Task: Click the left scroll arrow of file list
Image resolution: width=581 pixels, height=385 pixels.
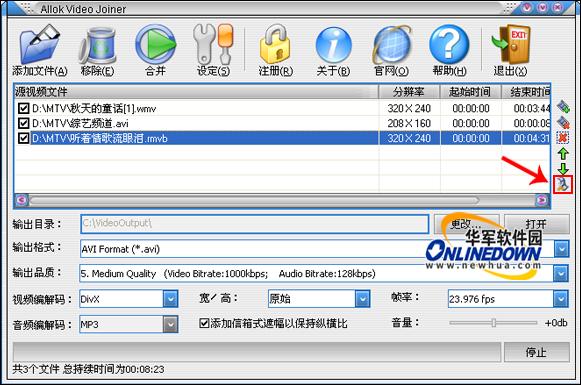Action: point(21,200)
